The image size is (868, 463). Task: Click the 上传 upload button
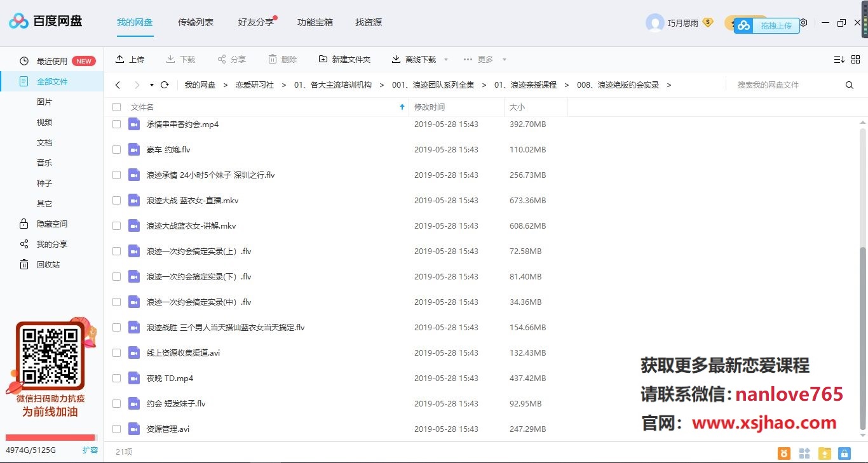[130, 59]
